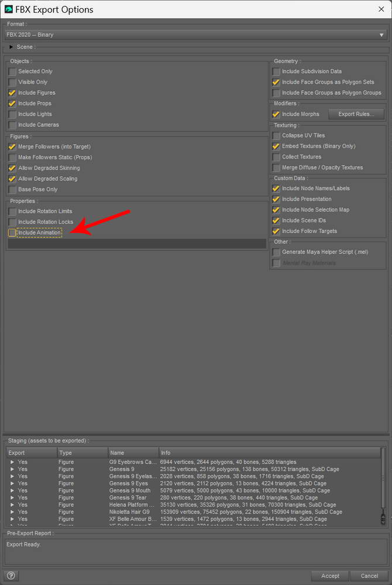Enable the Selected Only checkbox
This screenshot has width=392, height=585.
12,71
